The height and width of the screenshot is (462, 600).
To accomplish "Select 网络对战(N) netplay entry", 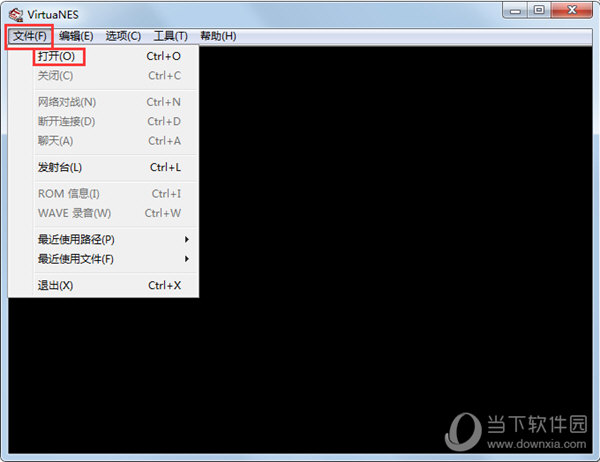I will pyautogui.click(x=67, y=102).
